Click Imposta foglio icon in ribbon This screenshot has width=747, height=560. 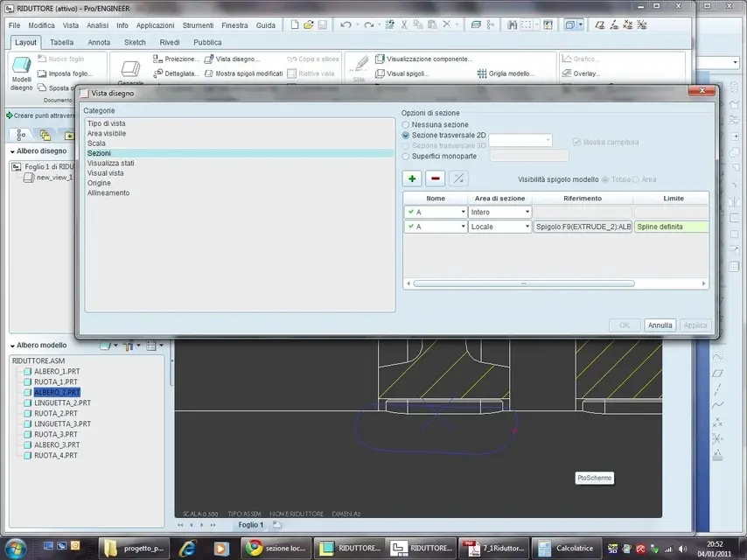click(x=42, y=73)
